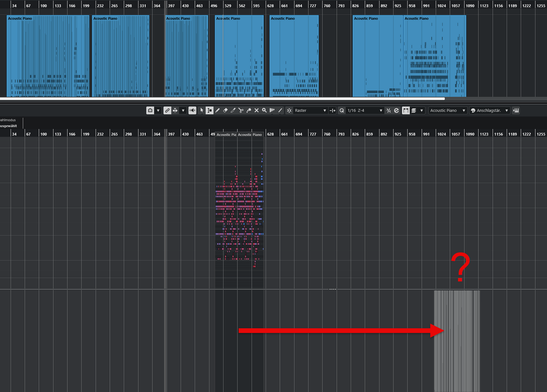Open the Quantize Panel 'e' icon

[x=396, y=110]
